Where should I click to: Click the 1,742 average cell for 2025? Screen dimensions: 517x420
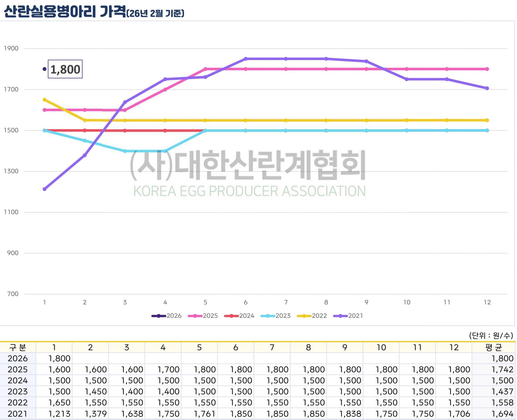pyautogui.click(x=502, y=369)
